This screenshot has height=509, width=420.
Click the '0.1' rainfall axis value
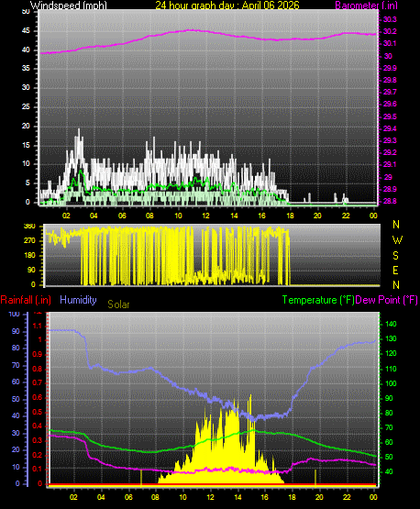pyautogui.click(x=38, y=470)
